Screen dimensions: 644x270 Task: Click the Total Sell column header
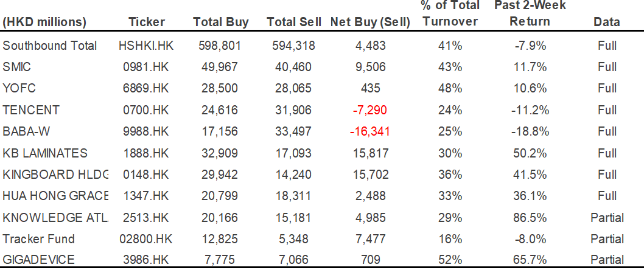[x=293, y=22]
